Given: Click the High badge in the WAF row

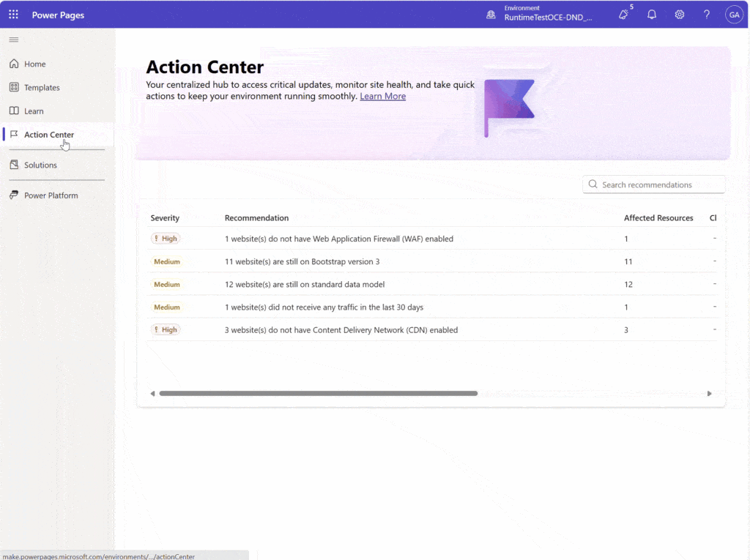Looking at the screenshot, I should point(166,238).
